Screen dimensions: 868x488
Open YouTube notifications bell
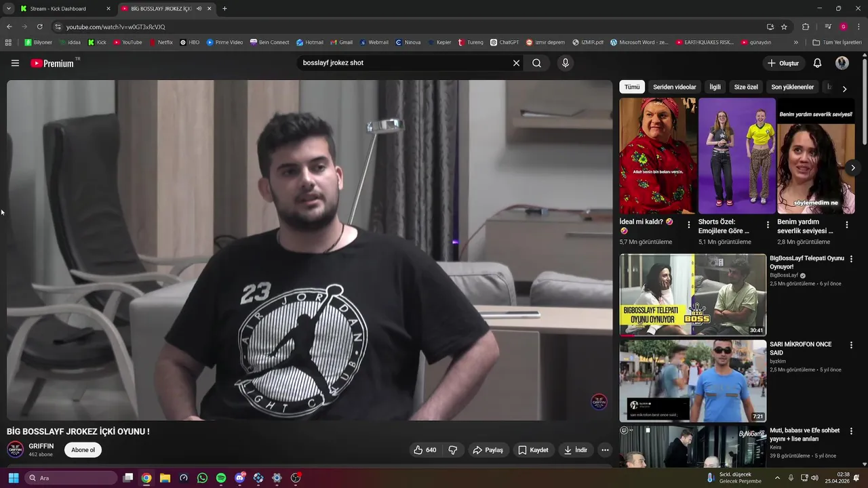pyautogui.click(x=817, y=63)
